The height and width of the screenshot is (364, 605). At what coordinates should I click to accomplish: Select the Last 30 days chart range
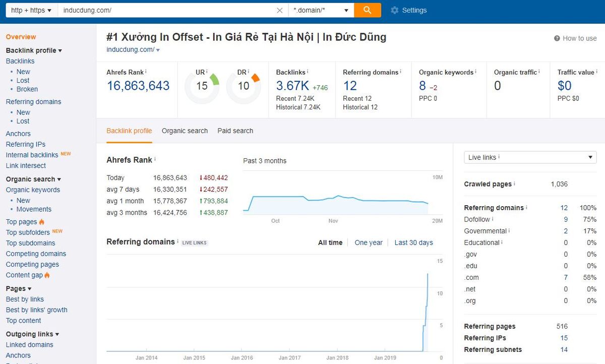(x=414, y=242)
